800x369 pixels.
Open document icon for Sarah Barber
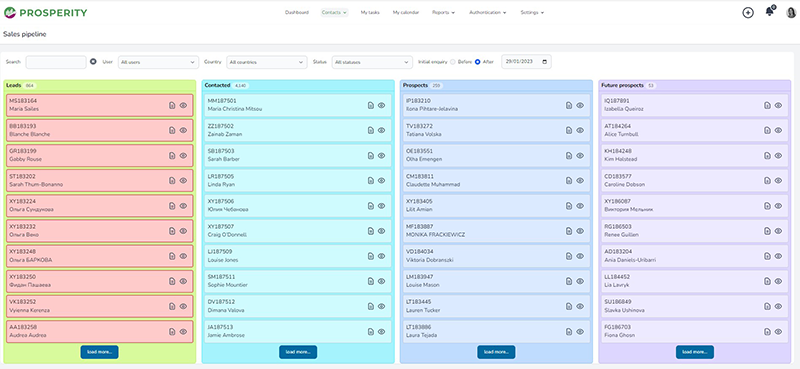[371, 156]
